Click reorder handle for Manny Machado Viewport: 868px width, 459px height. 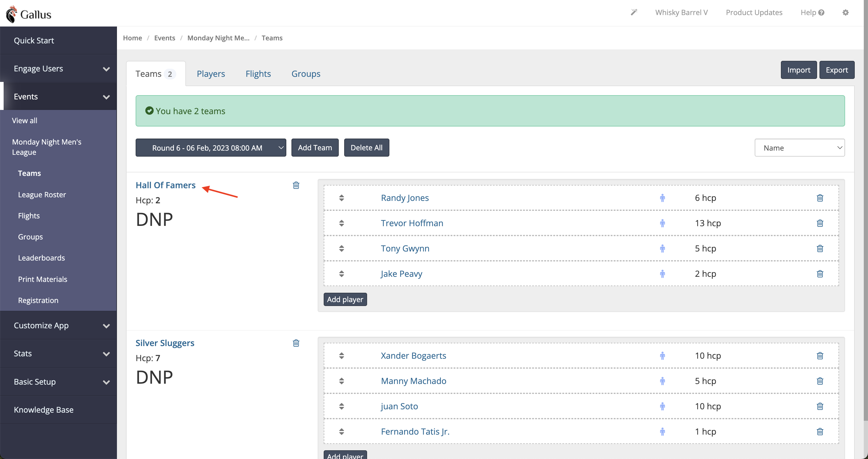tap(341, 381)
